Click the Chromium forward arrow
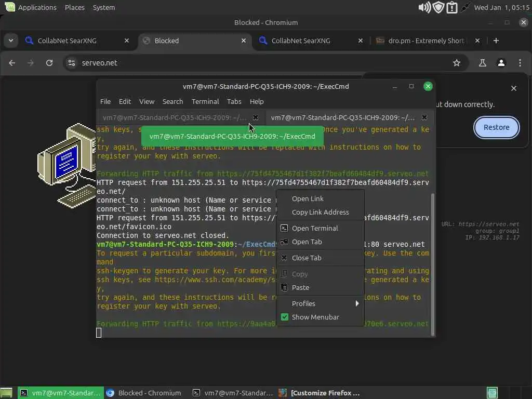 31,63
